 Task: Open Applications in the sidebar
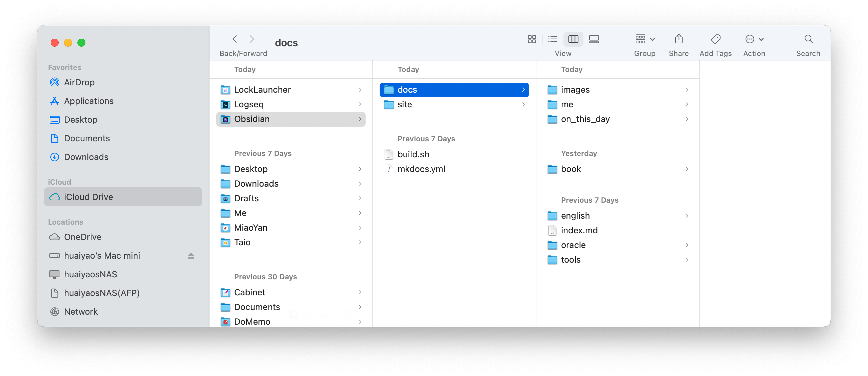123,101
